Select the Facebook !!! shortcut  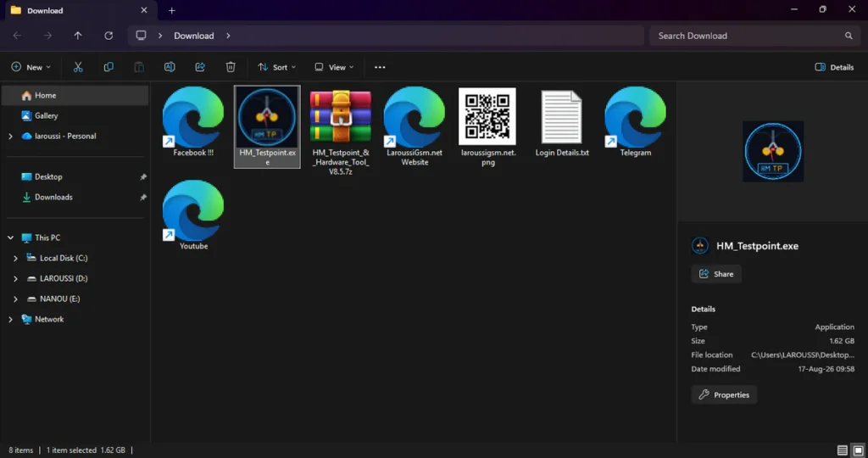tap(193, 122)
